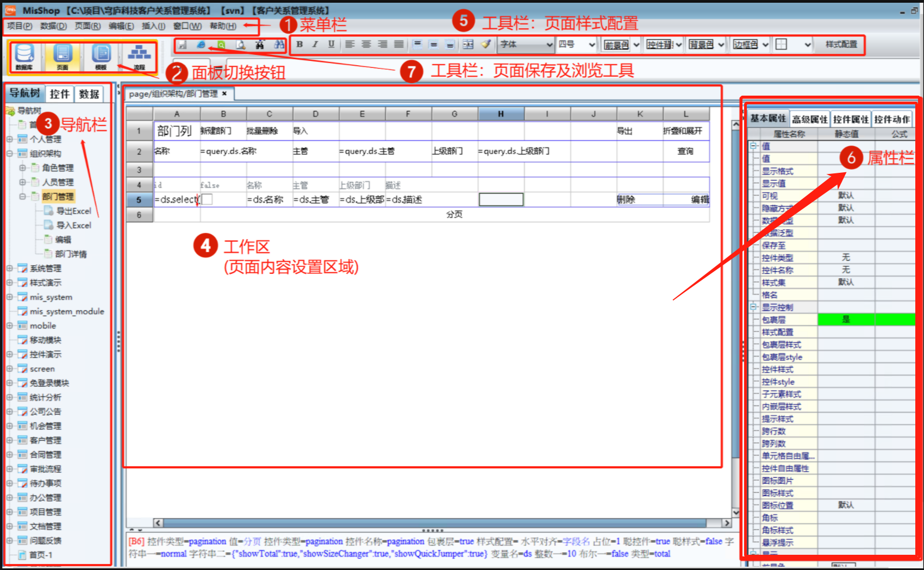Viewport: 924px width, 570px height.
Task: Open the 项目(P) menu
Action: (20, 26)
